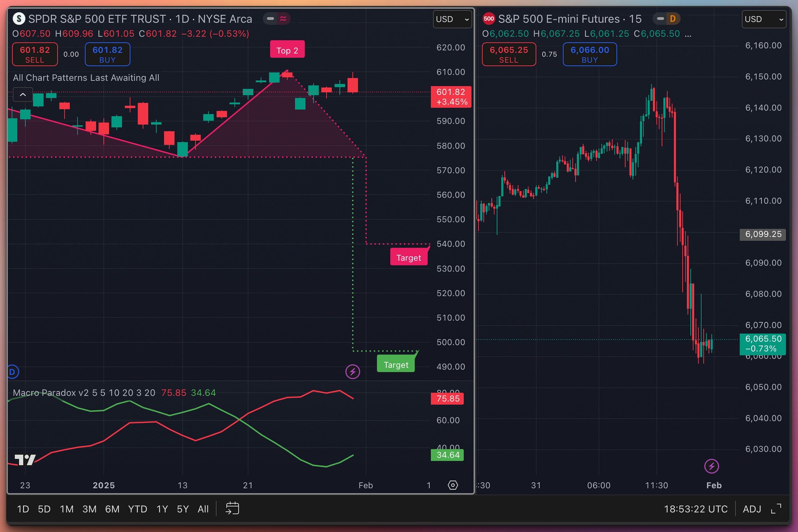Select the All time range

[x=203, y=509]
